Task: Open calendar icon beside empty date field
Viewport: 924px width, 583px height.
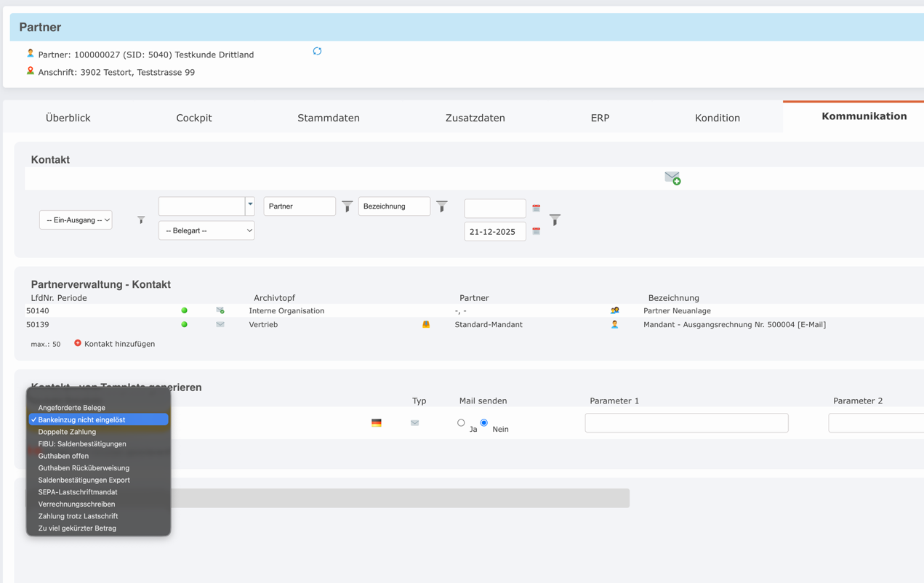Action: tap(537, 209)
